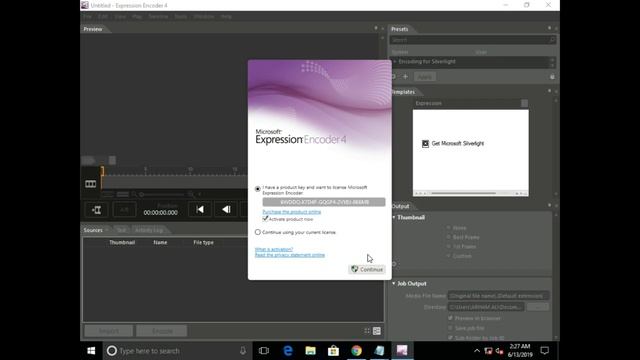
Task: Select the None thumbnail option
Action: [449, 228]
